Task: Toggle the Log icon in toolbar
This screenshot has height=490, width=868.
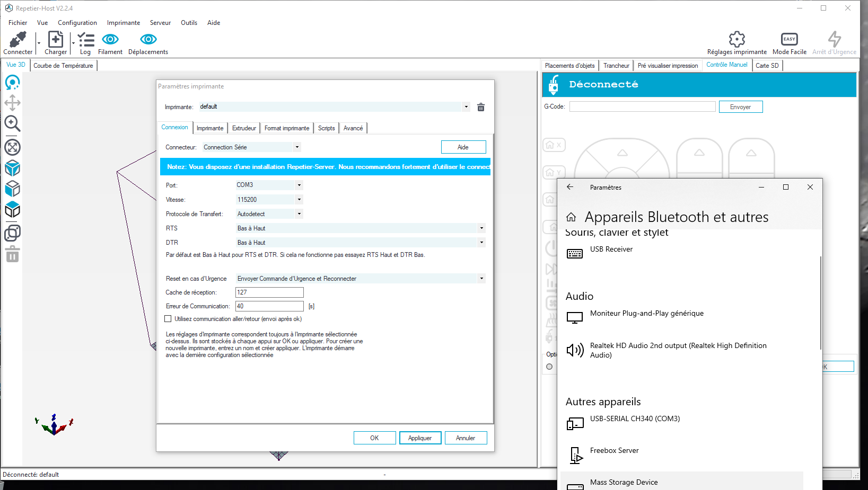Action: click(x=85, y=39)
